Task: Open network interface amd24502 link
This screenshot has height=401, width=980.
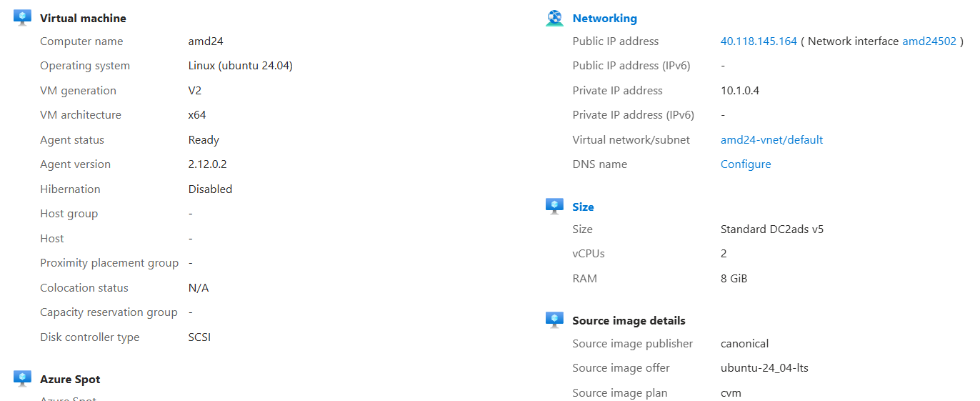Action: point(929,41)
